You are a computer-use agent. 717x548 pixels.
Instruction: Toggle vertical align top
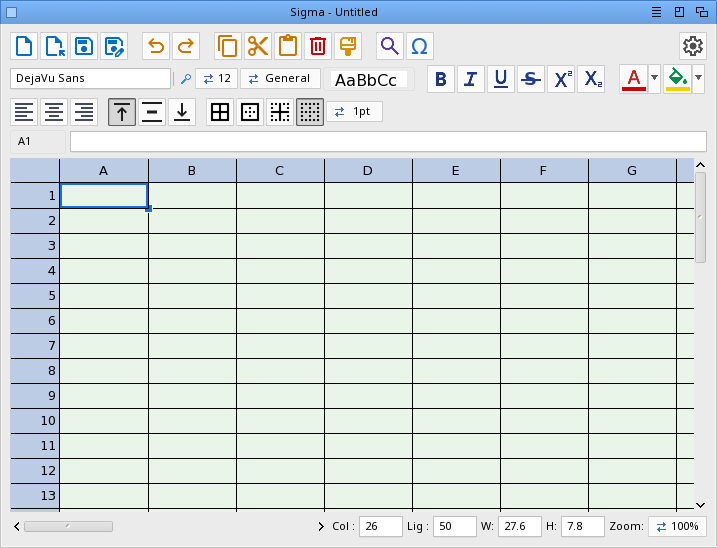coord(122,112)
